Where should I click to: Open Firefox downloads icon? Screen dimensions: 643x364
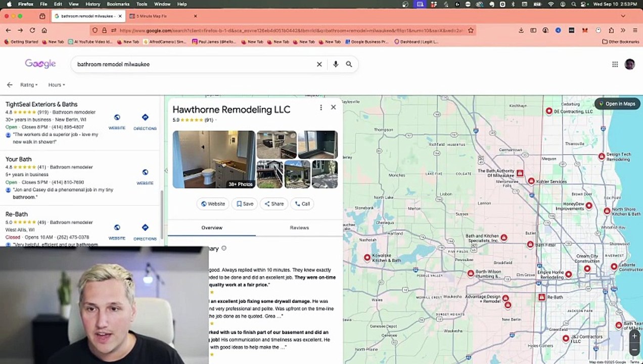[521, 30]
